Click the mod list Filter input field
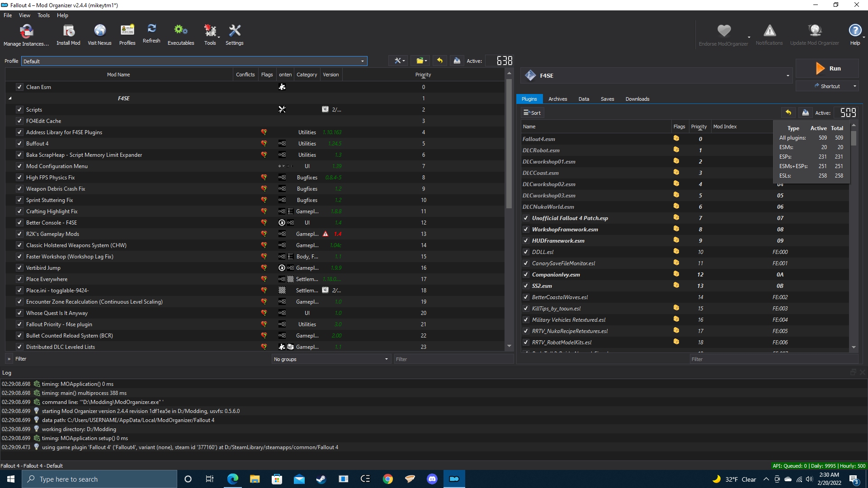This screenshot has height=488, width=868. click(x=453, y=359)
